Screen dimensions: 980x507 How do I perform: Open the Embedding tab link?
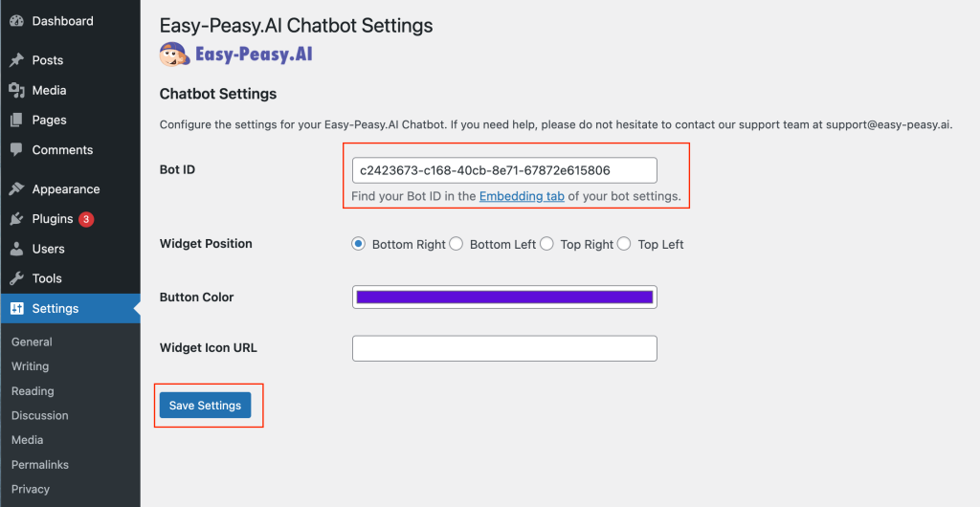[x=522, y=196]
